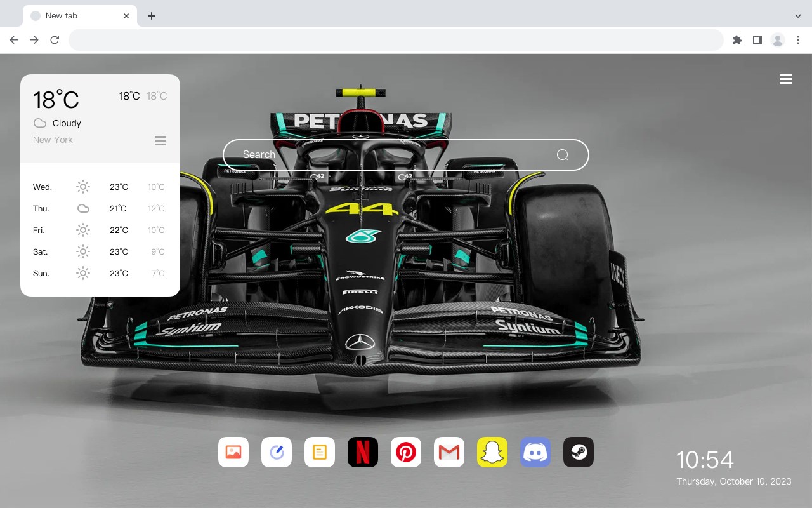Expand the tab search dropdown arrow
The height and width of the screenshot is (508, 812).
[798, 16]
